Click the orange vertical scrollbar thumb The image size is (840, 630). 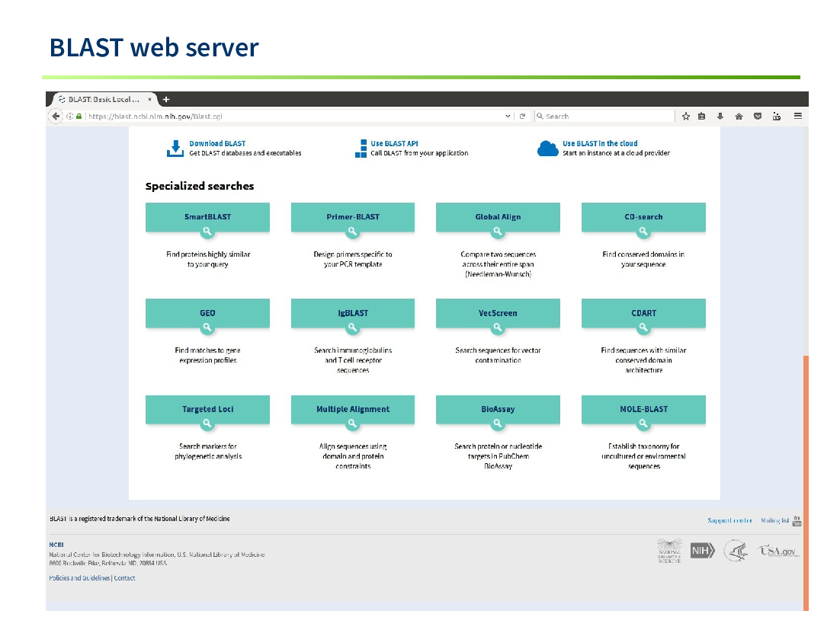pos(806,483)
